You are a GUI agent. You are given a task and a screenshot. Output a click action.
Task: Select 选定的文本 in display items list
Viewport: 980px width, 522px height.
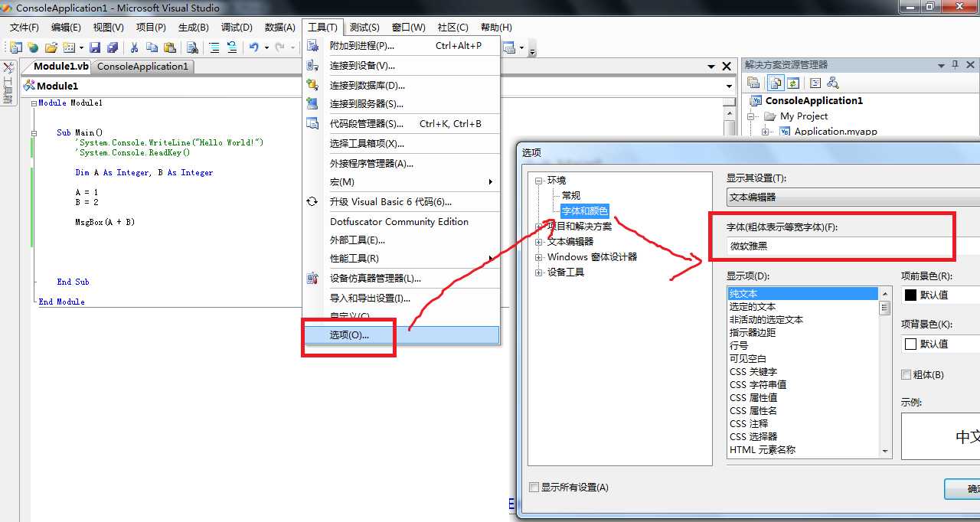point(753,307)
